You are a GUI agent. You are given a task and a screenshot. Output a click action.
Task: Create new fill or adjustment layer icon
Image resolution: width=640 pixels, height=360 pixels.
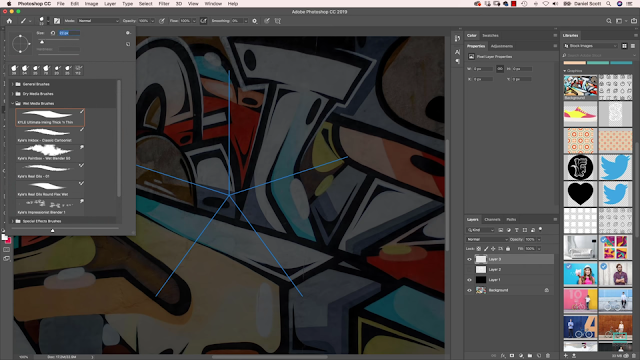[x=521, y=356]
